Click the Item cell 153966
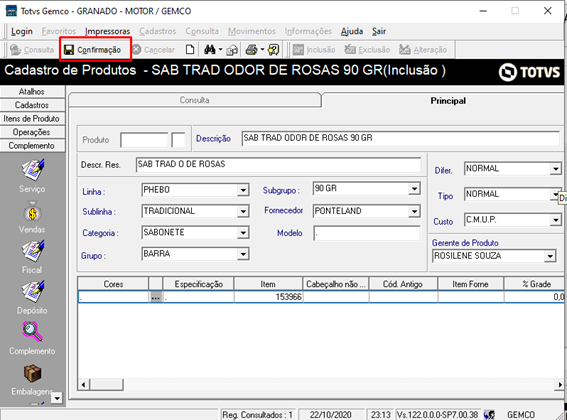Screen dimensions: 567x420 pyautogui.click(x=269, y=297)
